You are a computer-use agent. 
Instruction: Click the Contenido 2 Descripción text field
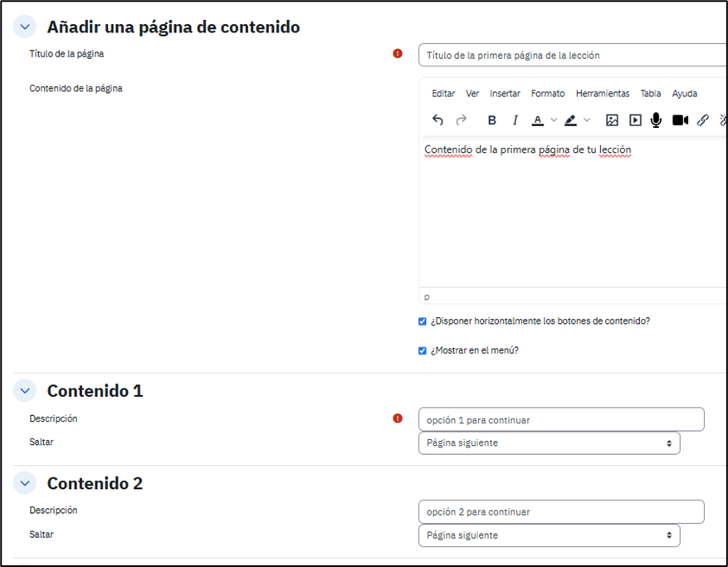[561, 511]
